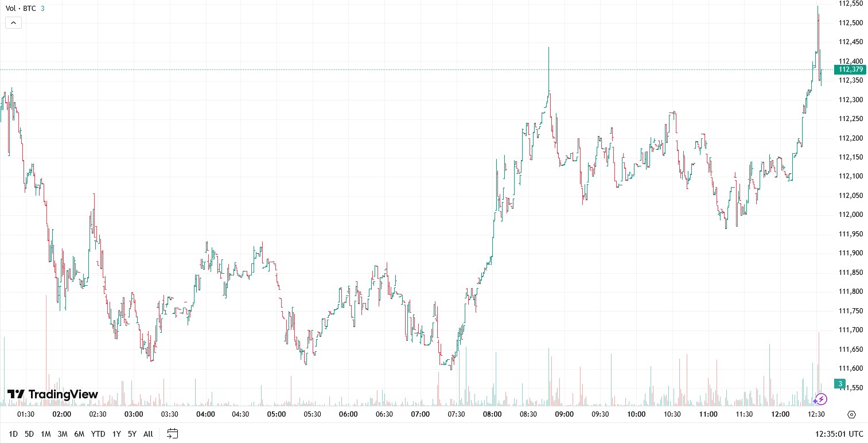
Task: Switch to the 1M range
Action: (x=46, y=434)
